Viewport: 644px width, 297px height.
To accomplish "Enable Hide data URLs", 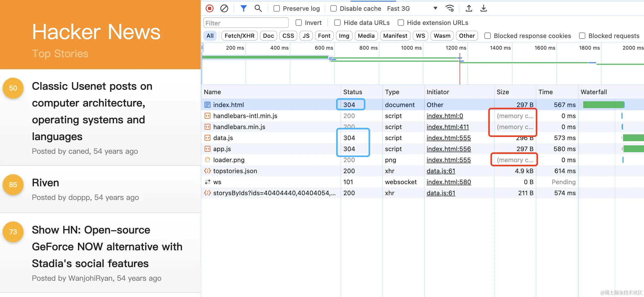I will click(x=337, y=23).
